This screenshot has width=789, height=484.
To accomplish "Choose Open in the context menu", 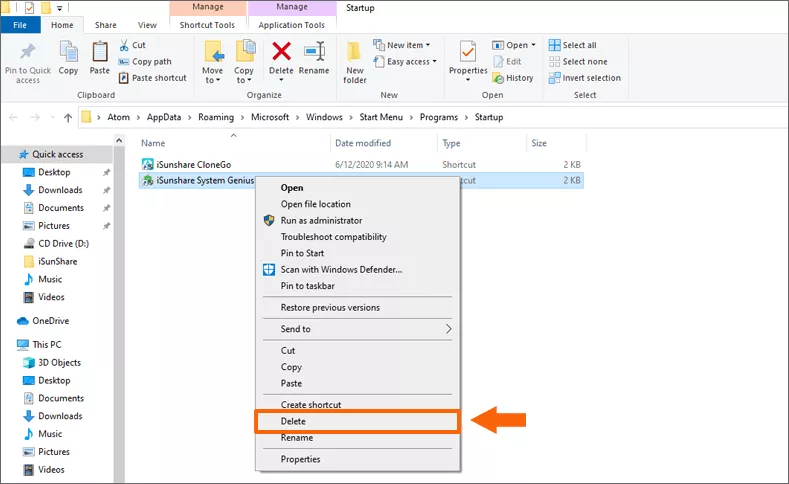I will tap(358, 188).
